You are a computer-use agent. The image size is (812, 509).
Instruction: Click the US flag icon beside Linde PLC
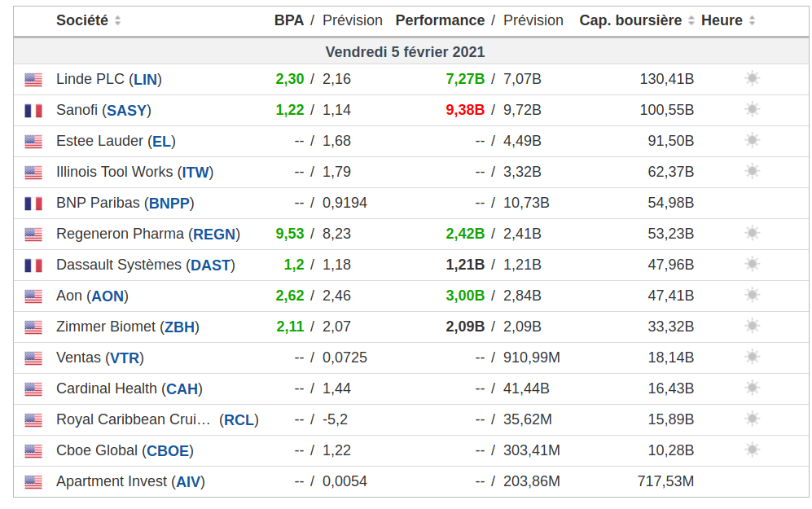pos(33,80)
